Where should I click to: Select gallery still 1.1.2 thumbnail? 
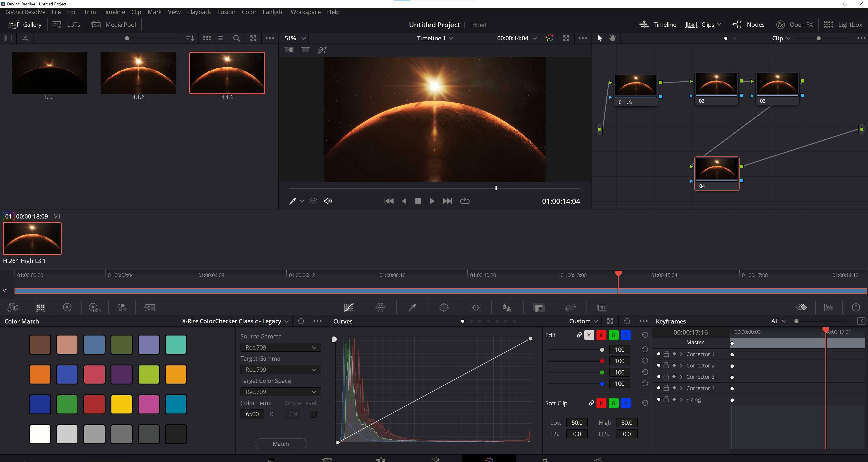(x=138, y=73)
